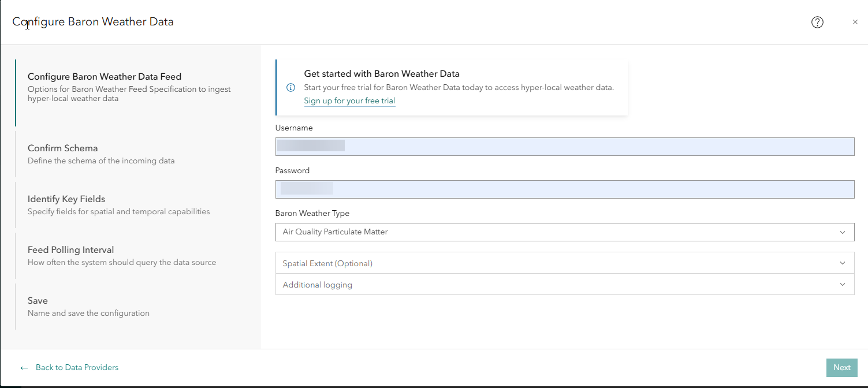
Task: Click the Baron Weather Type dropdown chevron
Action: point(843,232)
